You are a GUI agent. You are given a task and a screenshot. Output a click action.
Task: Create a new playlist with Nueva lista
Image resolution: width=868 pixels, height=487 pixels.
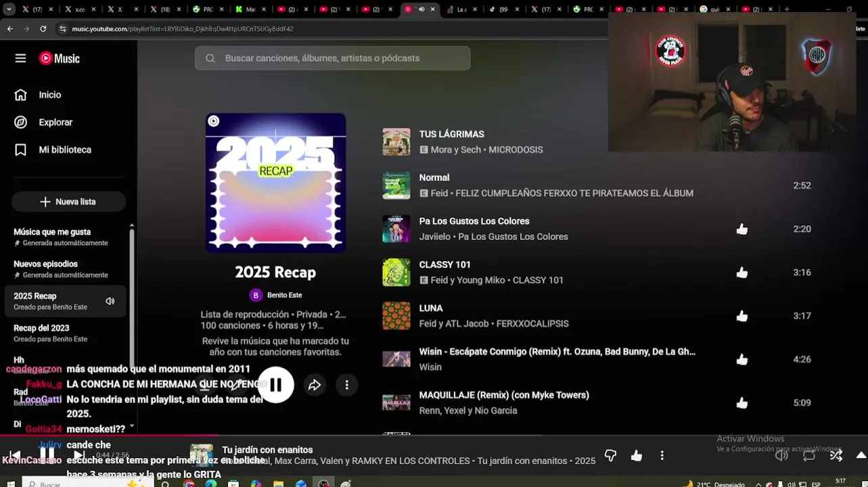(x=68, y=202)
